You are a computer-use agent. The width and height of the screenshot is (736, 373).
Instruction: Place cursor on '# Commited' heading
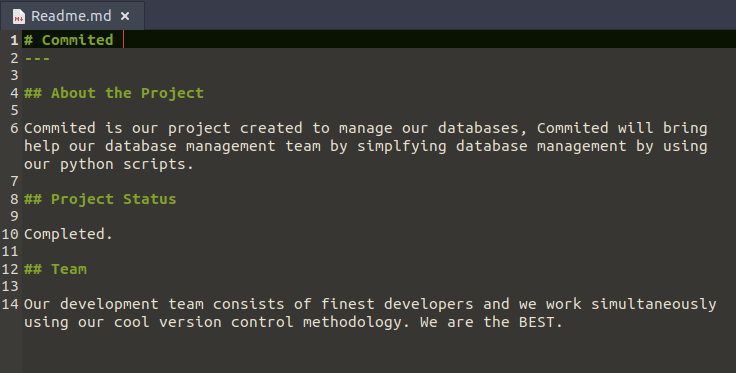69,40
